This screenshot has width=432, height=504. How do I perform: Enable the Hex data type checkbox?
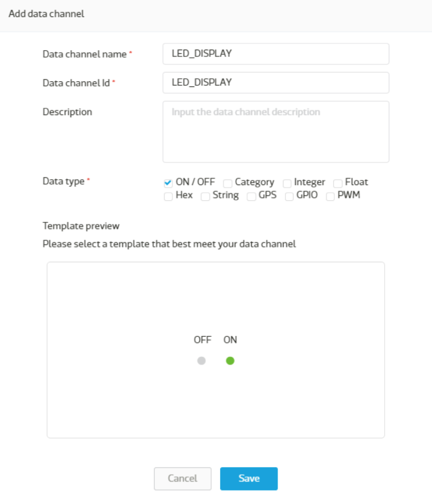pos(168,196)
